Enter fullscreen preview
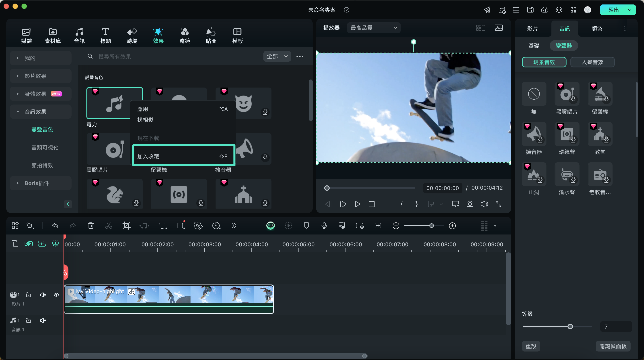Image resolution: width=644 pixels, height=360 pixels. [498, 204]
